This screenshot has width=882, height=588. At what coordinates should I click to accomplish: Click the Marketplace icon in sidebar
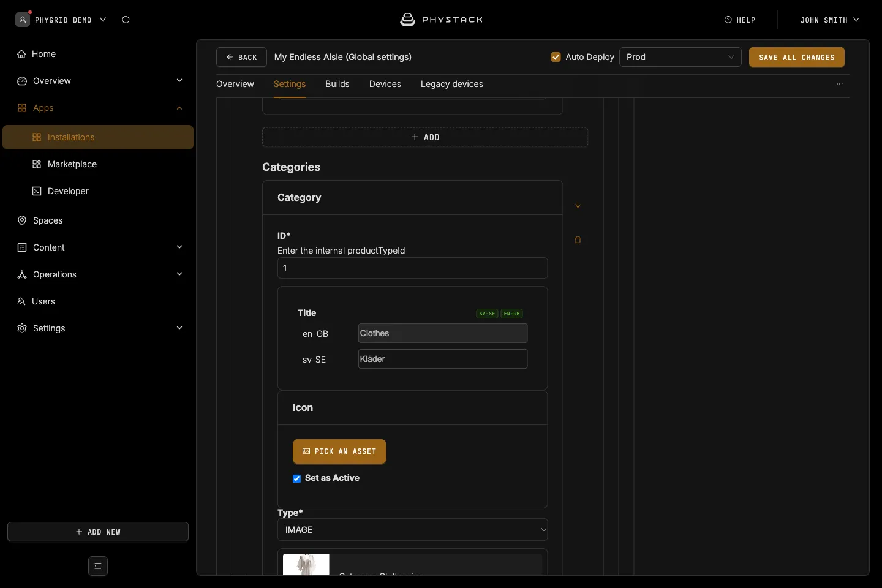37,164
